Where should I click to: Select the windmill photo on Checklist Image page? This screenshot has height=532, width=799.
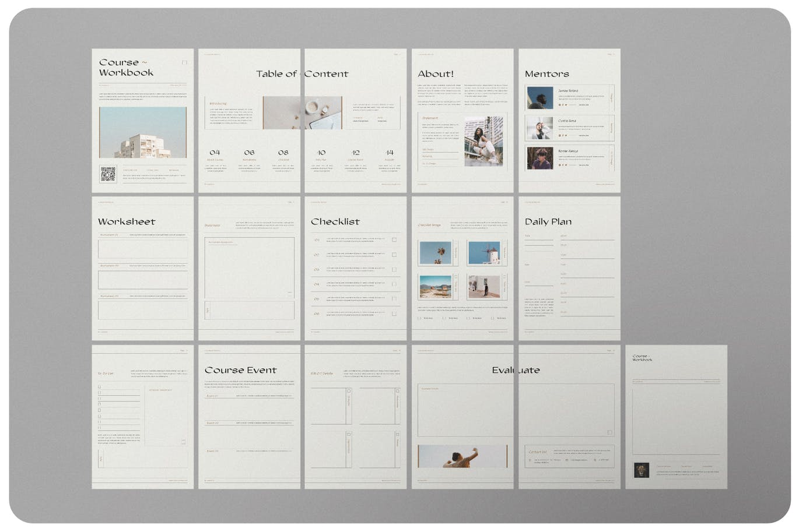coord(484,253)
